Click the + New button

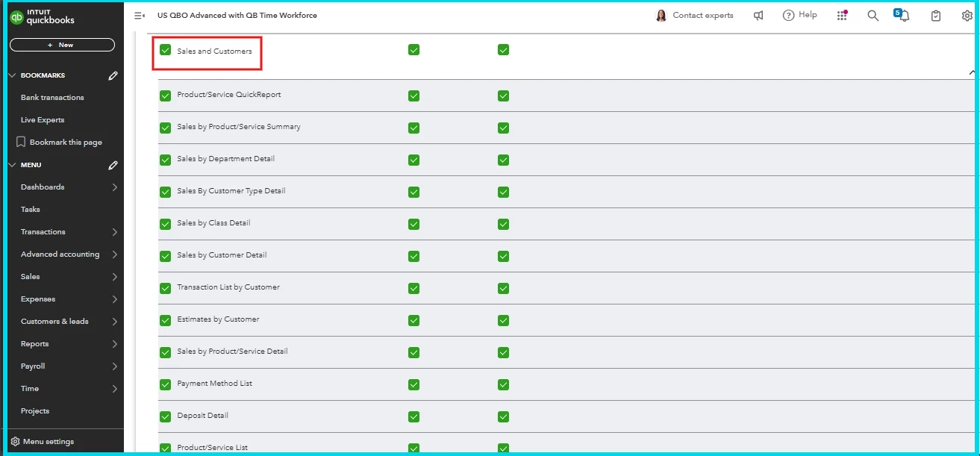pos(62,45)
